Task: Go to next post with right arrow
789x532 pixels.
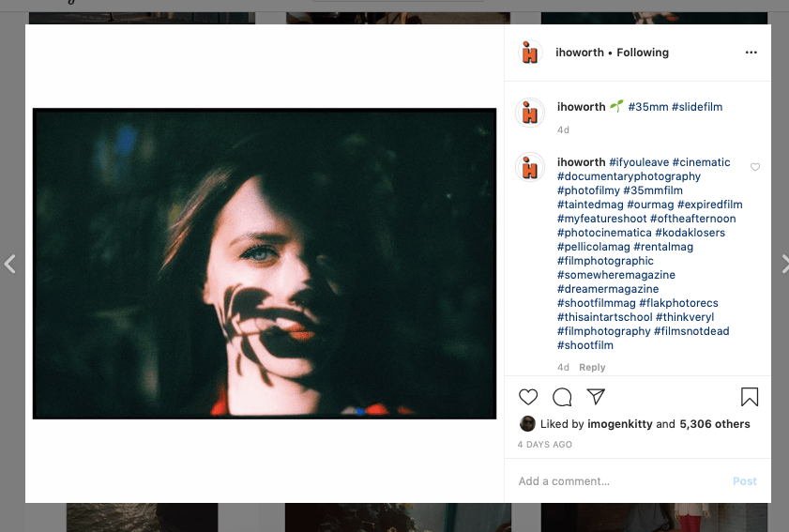Action: tap(783, 265)
